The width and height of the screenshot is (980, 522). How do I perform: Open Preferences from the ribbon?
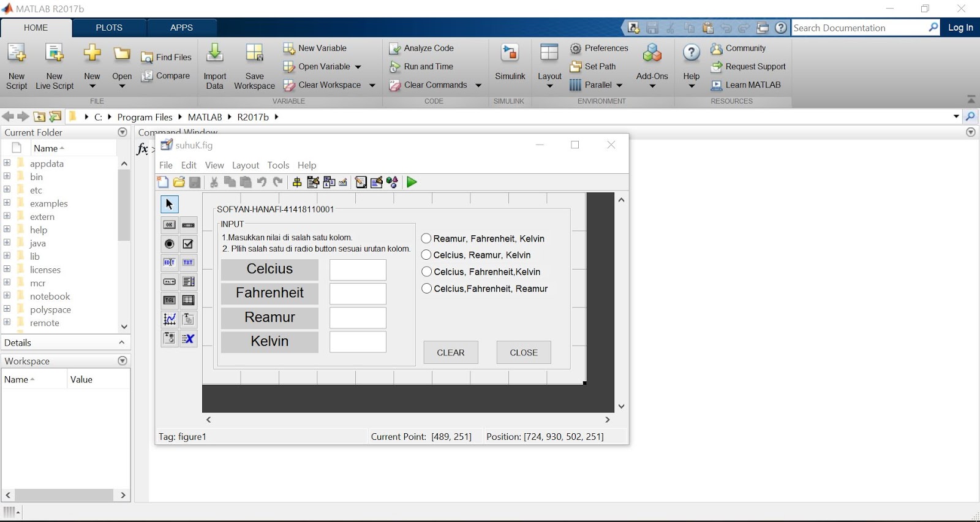599,48
